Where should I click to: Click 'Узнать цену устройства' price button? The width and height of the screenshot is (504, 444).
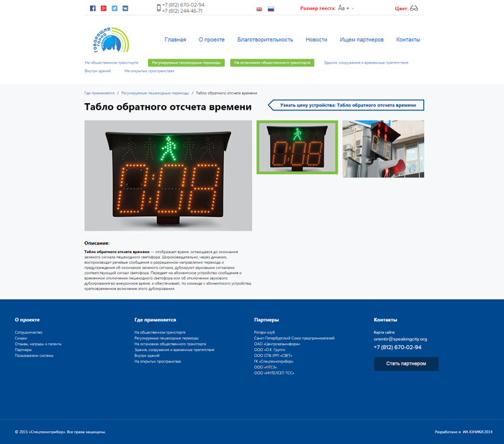click(346, 105)
